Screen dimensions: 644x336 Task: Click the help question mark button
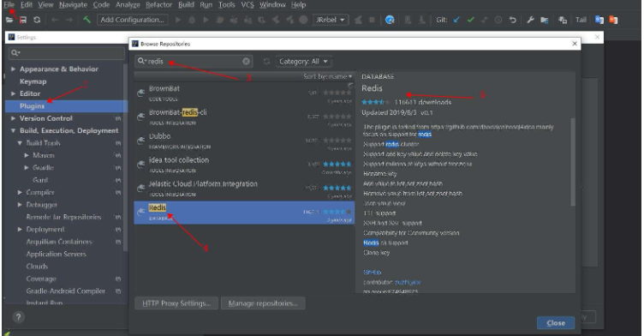point(19,317)
